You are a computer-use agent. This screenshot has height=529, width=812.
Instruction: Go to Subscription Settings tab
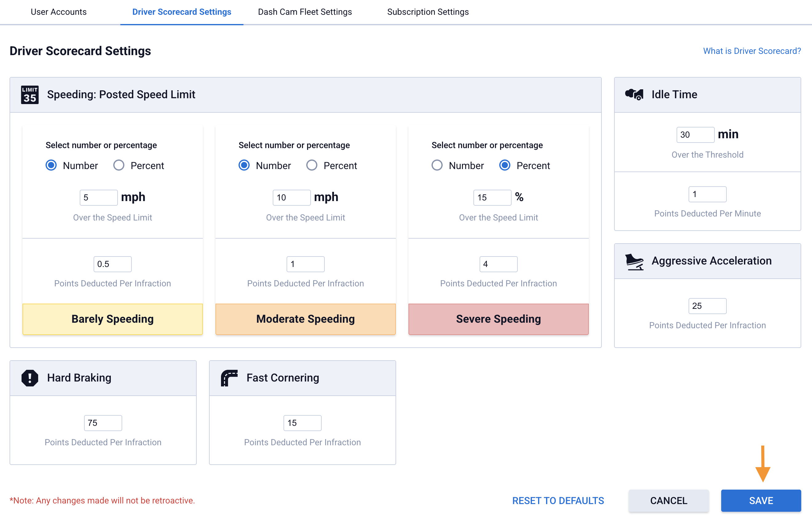[428, 12]
